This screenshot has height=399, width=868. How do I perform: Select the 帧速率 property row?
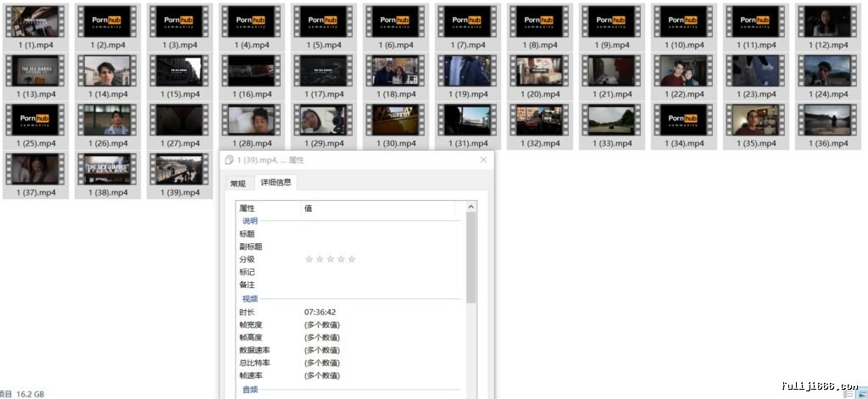pyautogui.click(x=349, y=376)
